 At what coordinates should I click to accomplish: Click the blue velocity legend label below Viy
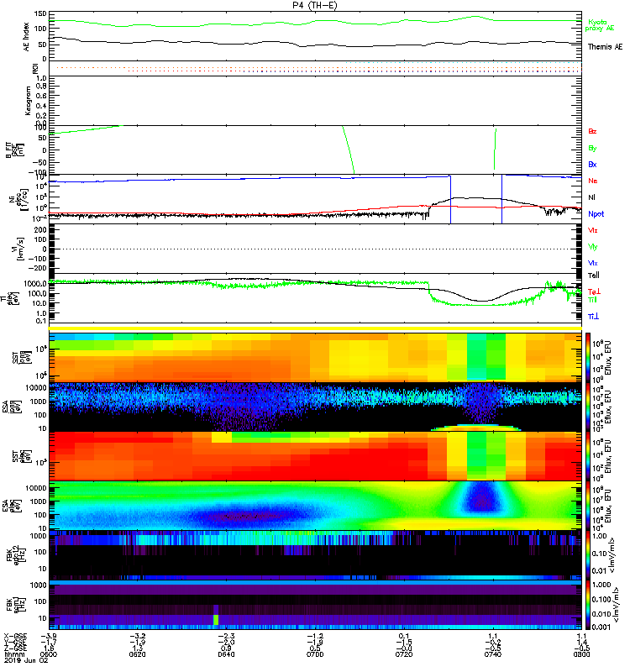coord(593,263)
